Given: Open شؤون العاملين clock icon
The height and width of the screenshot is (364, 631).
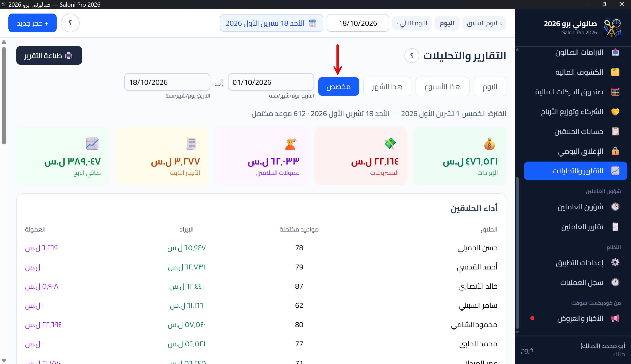Looking at the screenshot, I should click(x=615, y=207).
